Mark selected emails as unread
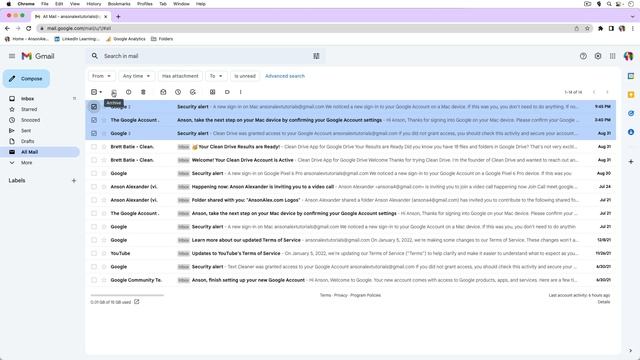Screen dimensions: 640x360 [163, 92]
